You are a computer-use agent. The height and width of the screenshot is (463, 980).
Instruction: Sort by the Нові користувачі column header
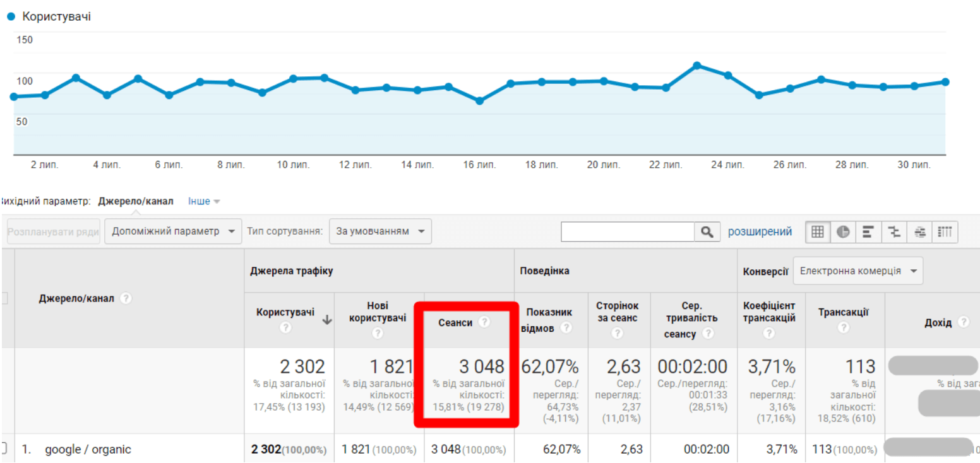tap(378, 311)
